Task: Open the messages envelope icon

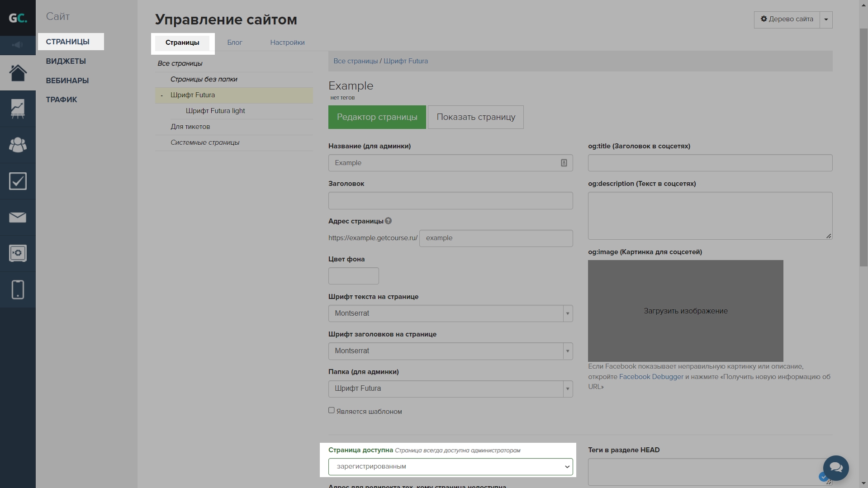Action: click(18, 217)
